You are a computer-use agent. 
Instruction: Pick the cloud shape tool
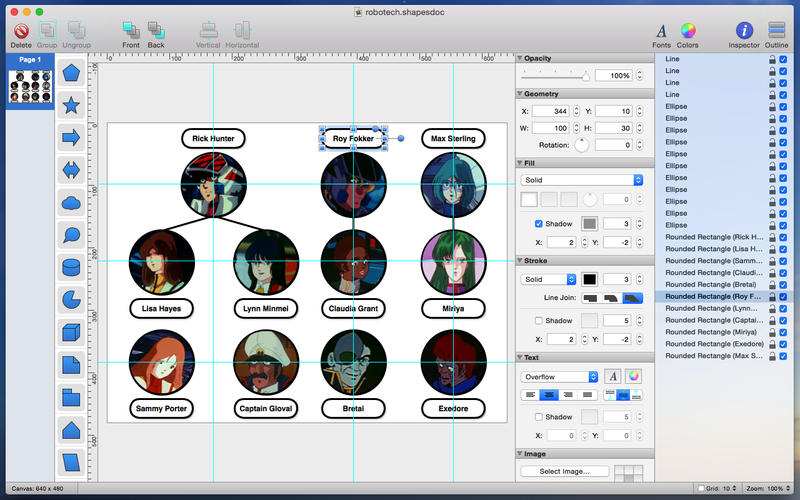(x=72, y=202)
